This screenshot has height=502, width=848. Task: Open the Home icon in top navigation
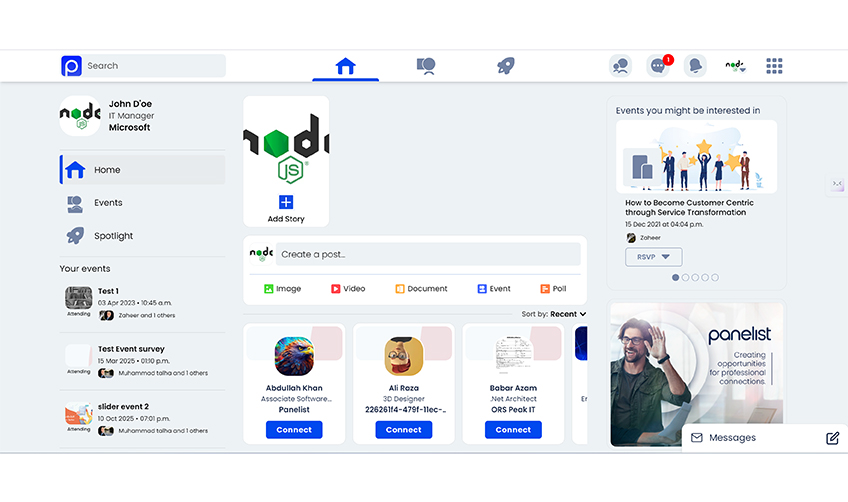click(x=345, y=66)
